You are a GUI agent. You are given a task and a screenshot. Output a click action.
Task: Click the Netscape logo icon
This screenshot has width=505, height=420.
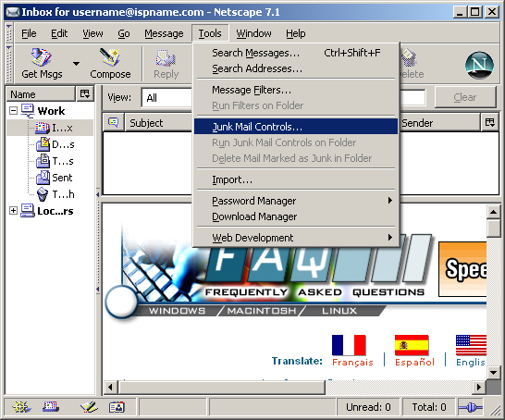pos(479,65)
